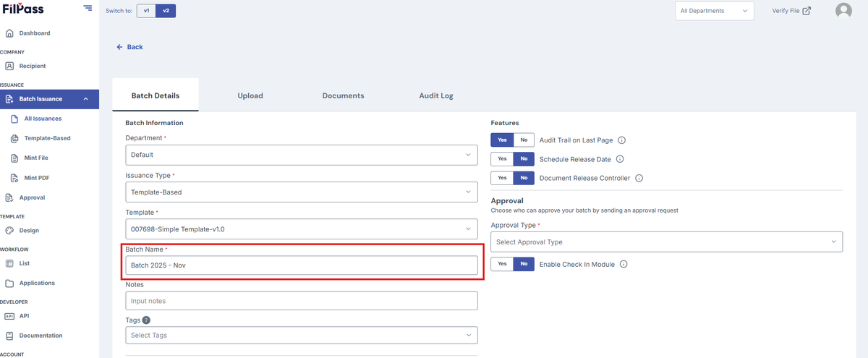Switch to version v1
The height and width of the screenshot is (358, 868).
[x=146, y=11]
